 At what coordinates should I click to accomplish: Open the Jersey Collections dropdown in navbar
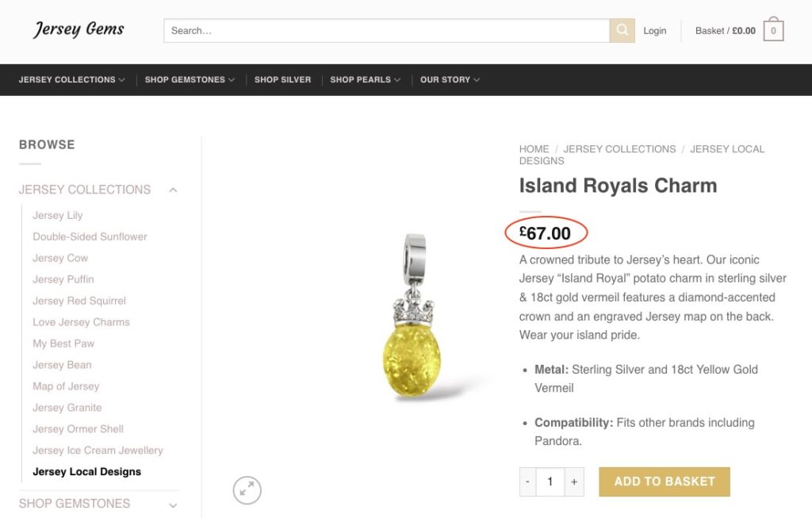click(71, 79)
